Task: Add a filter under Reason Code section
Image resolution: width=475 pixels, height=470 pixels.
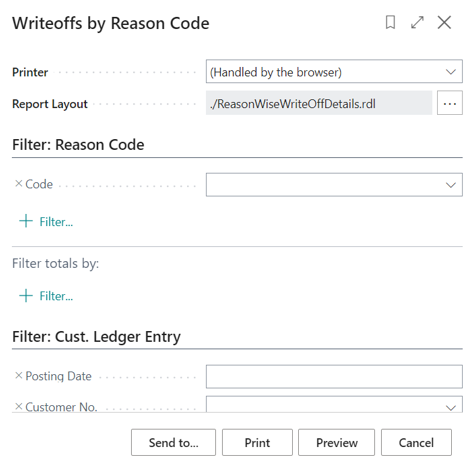Action: click(46, 222)
